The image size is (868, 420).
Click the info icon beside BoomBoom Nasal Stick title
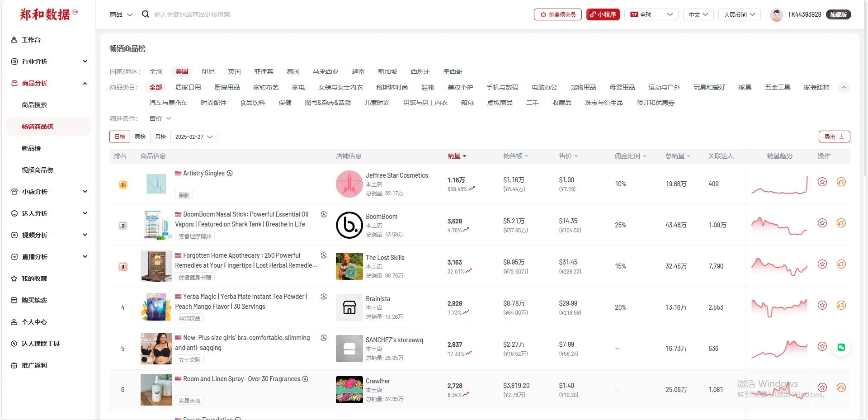[324, 214]
